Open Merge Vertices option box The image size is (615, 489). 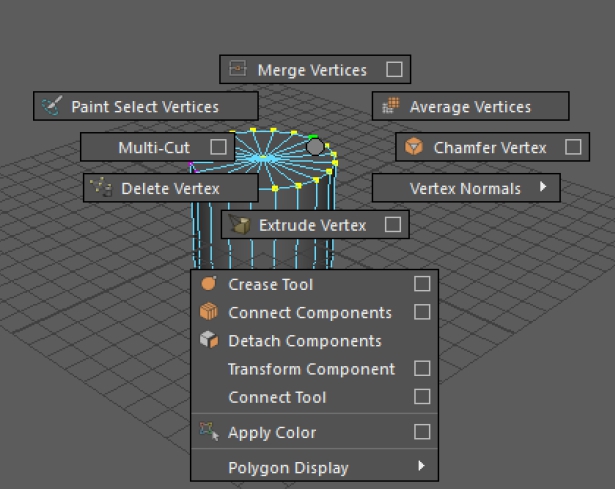tap(395, 70)
